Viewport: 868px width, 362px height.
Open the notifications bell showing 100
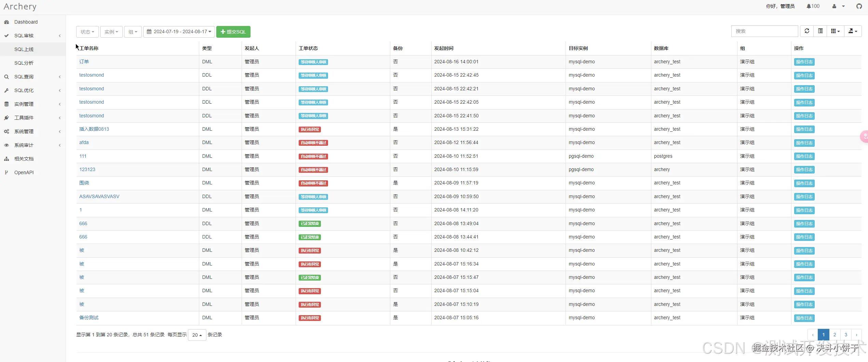(813, 6)
